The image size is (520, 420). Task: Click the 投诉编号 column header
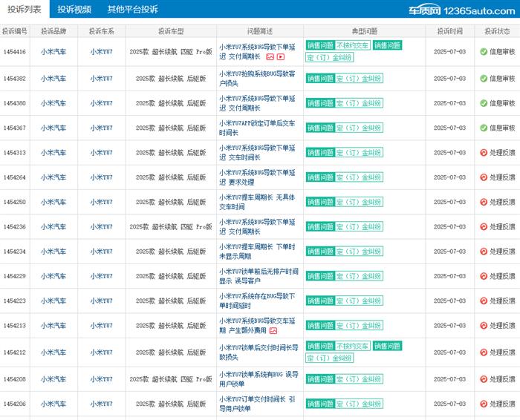coord(15,31)
